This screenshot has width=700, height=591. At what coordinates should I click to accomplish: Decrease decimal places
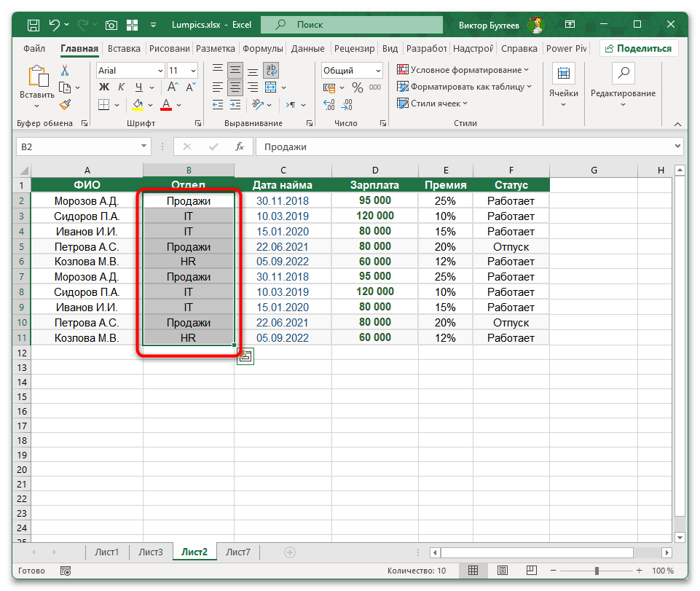tap(347, 105)
